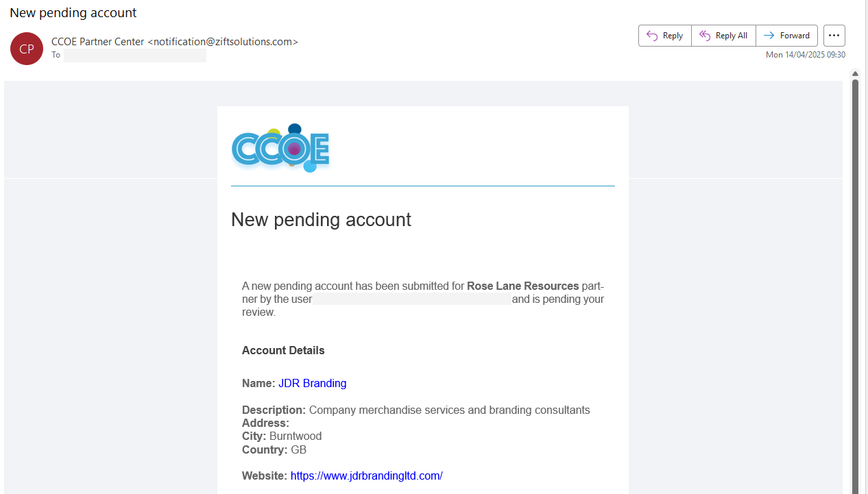Viewport: 868px width, 494px height.
Task: Click the Description text about merchandise services
Action: [450, 410]
